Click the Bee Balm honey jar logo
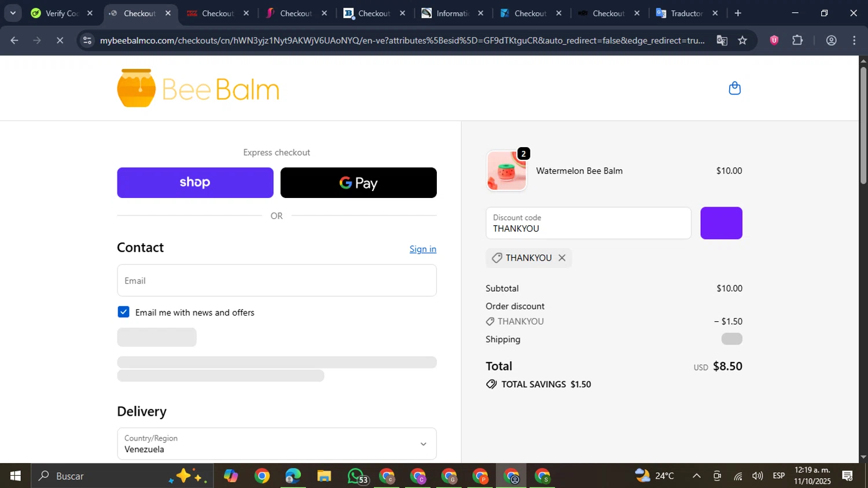Image resolution: width=868 pixels, height=488 pixels. pyautogui.click(x=198, y=89)
